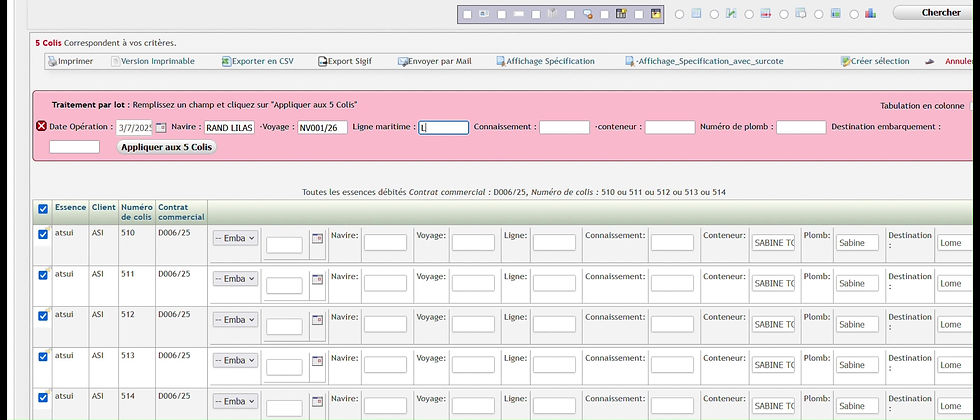Click the date input in row 510

[284, 245]
